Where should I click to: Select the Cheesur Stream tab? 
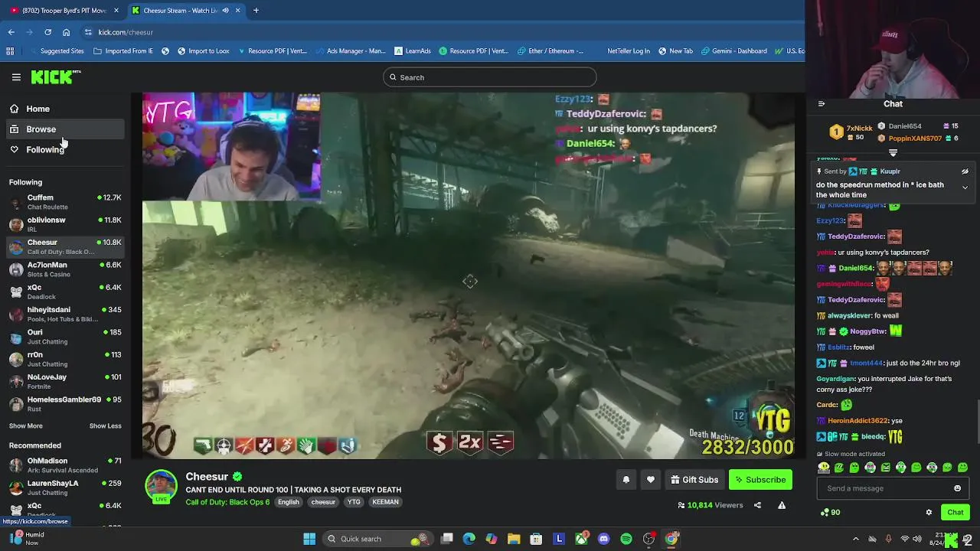tap(185, 11)
